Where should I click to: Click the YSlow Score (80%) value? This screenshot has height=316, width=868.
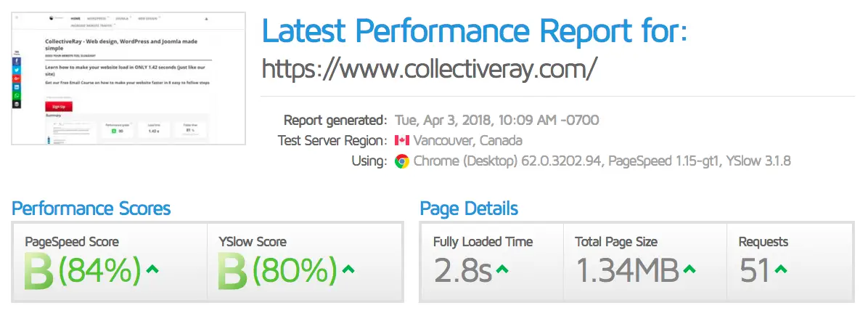tap(295, 271)
